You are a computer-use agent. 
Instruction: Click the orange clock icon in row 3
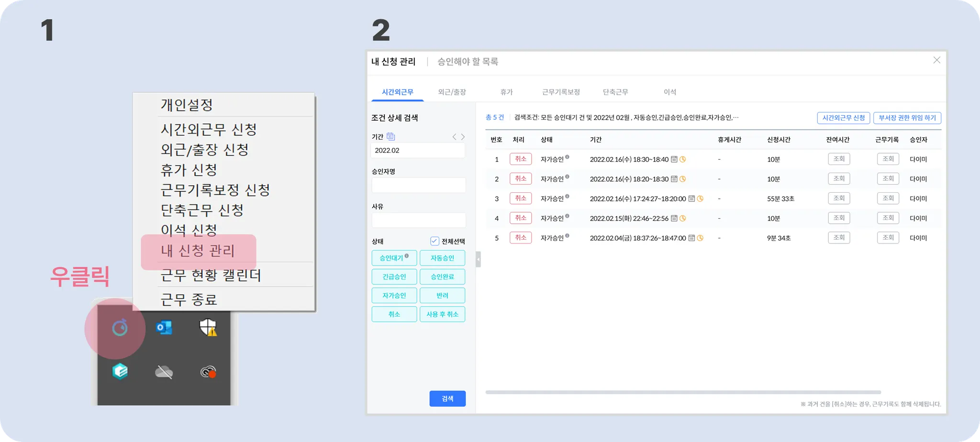pyautogui.click(x=700, y=199)
